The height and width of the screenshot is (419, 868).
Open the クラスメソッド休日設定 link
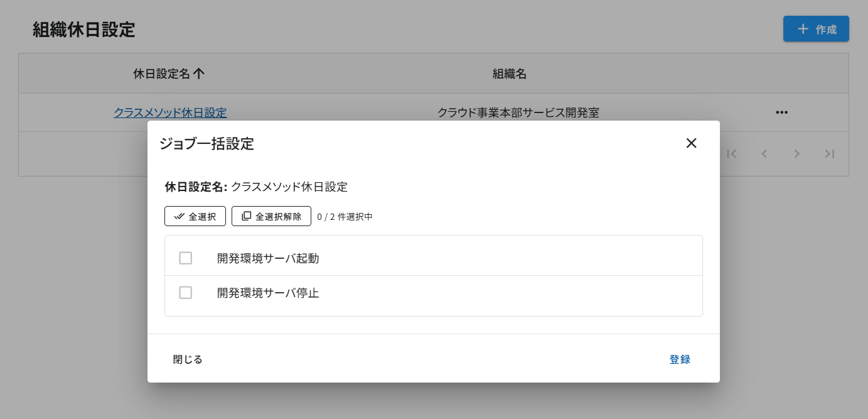click(x=170, y=112)
